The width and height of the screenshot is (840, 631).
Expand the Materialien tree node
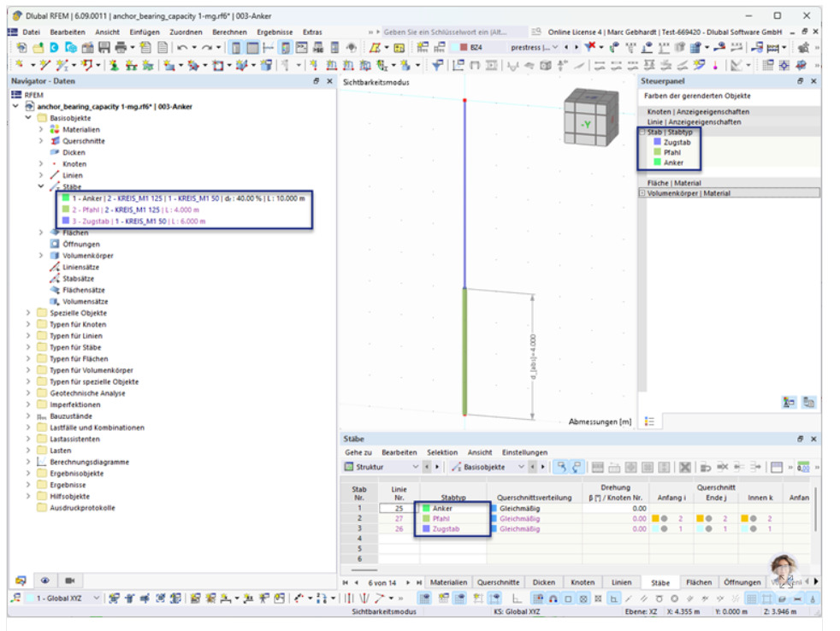tap(41, 129)
